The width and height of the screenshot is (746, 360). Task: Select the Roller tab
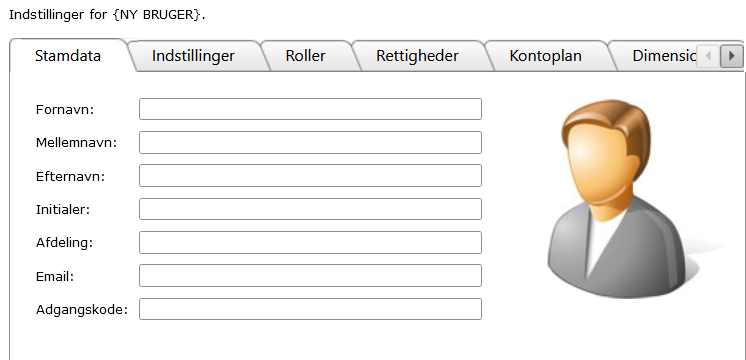pos(305,56)
